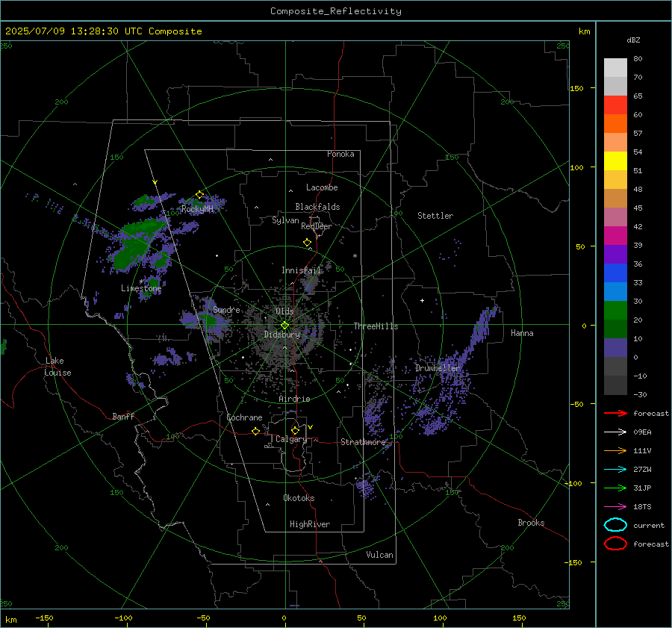
Task: Click the Composite_Reflectivity title
Action: click(x=335, y=11)
